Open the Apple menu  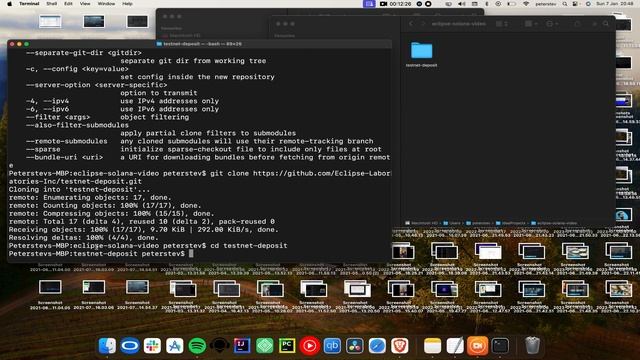(x=9, y=4)
